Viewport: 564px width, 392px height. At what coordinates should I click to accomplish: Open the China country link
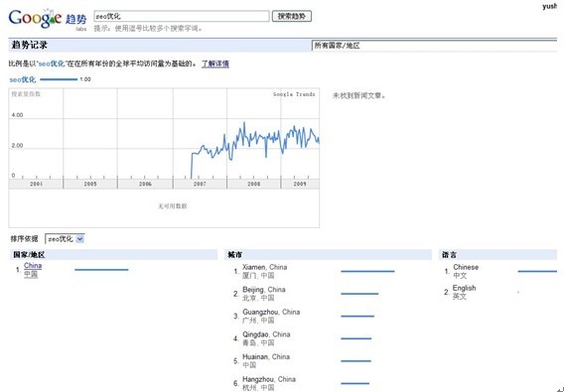[x=33, y=265]
